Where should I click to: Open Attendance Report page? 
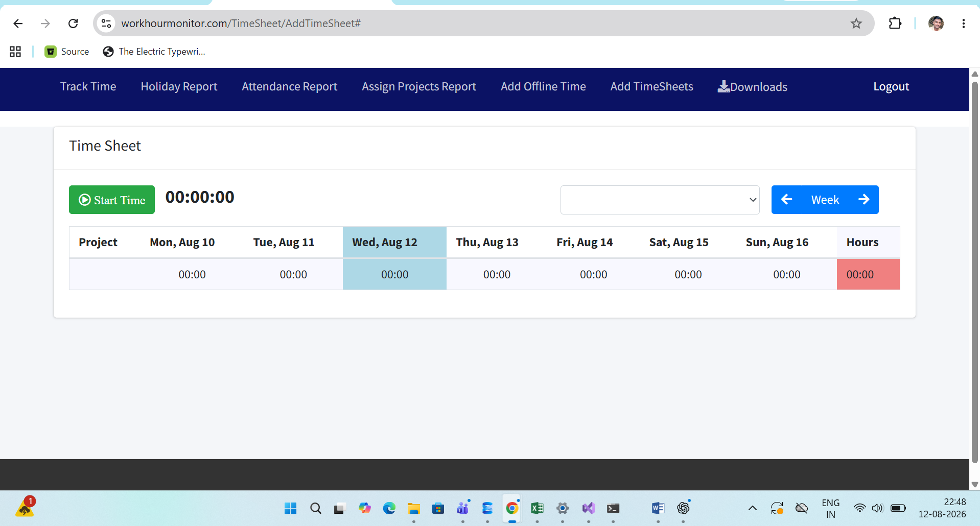(290, 87)
